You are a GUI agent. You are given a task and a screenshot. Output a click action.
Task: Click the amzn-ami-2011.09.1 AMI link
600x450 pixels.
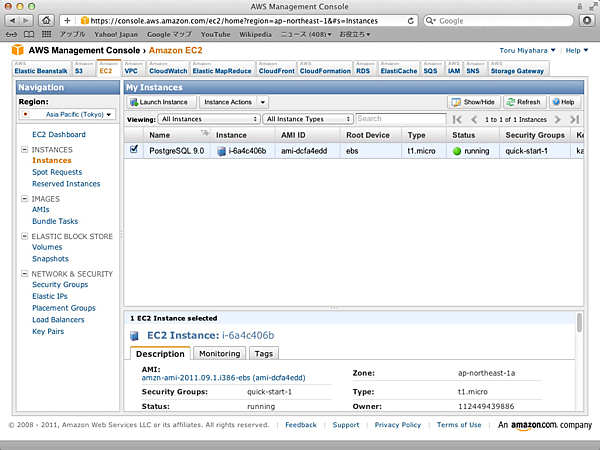click(223, 378)
